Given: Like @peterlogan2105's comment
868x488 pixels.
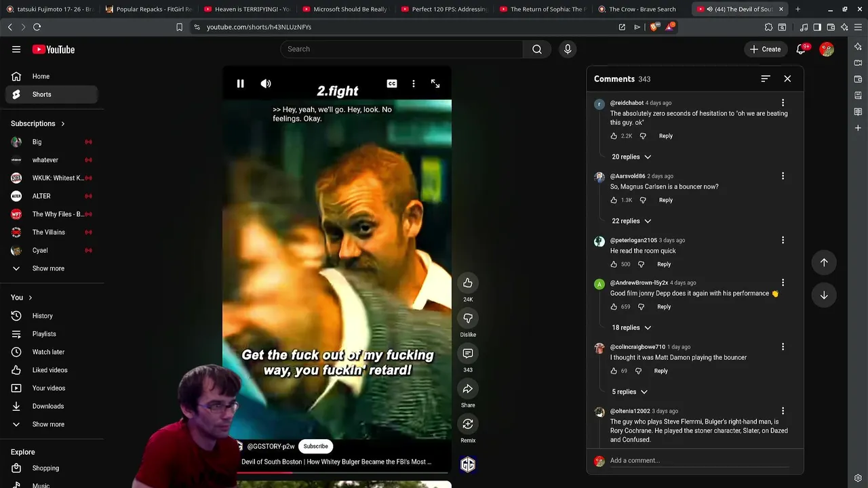Looking at the screenshot, I should click(614, 264).
